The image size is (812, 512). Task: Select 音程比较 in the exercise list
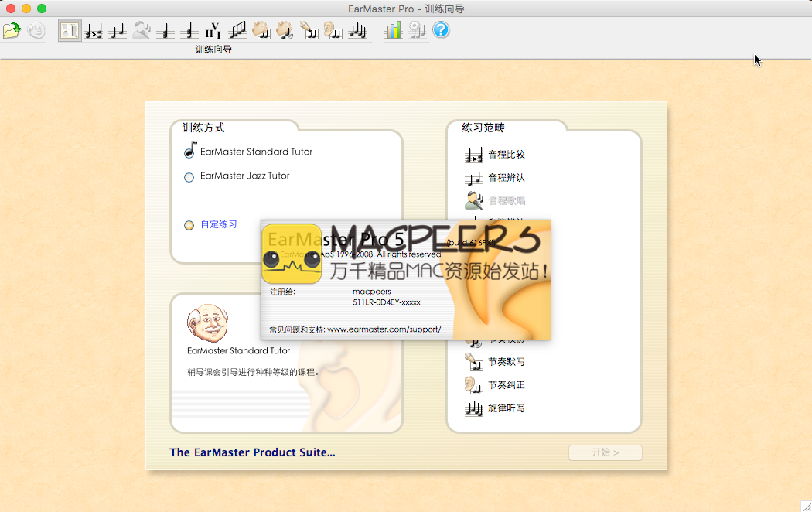coord(507,155)
